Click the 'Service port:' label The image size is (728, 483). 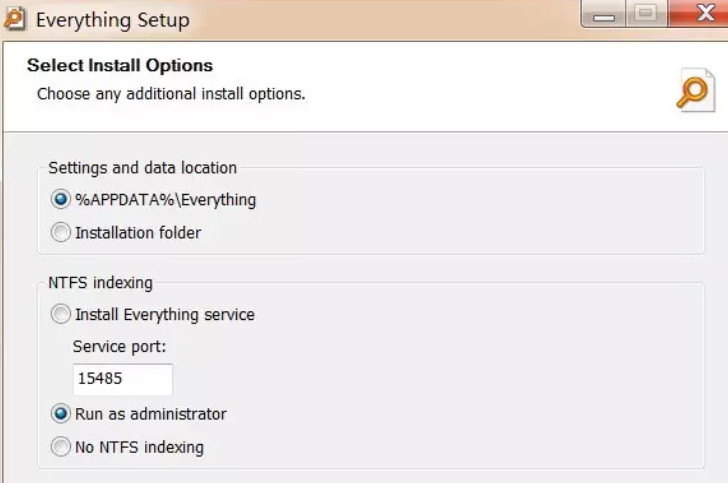(119, 346)
